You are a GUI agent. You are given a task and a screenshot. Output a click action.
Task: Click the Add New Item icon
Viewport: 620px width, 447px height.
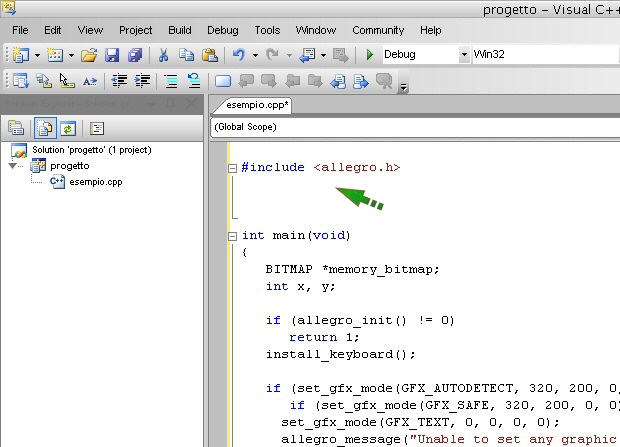[55, 55]
